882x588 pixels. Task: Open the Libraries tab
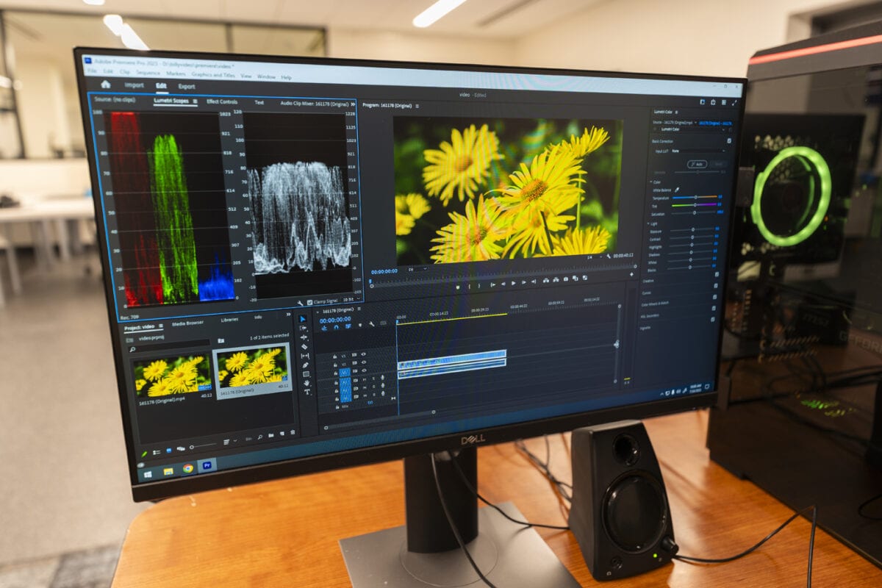tap(229, 320)
